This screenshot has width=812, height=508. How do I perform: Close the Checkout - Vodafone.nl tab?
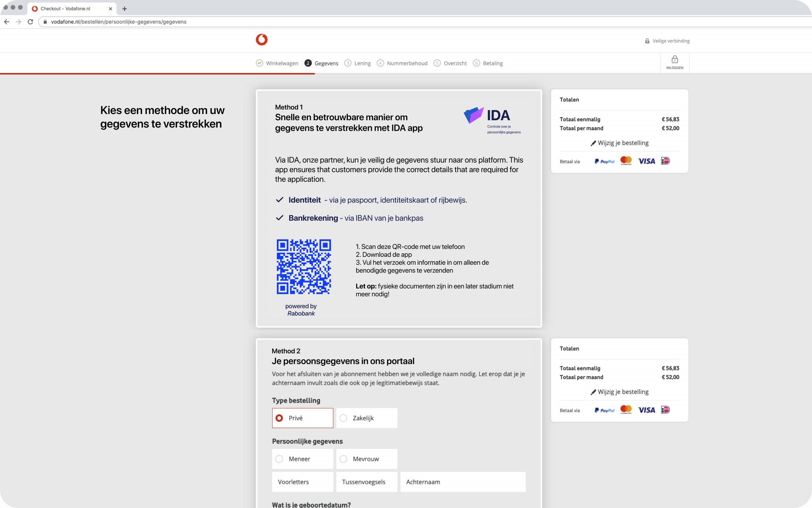click(x=110, y=9)
